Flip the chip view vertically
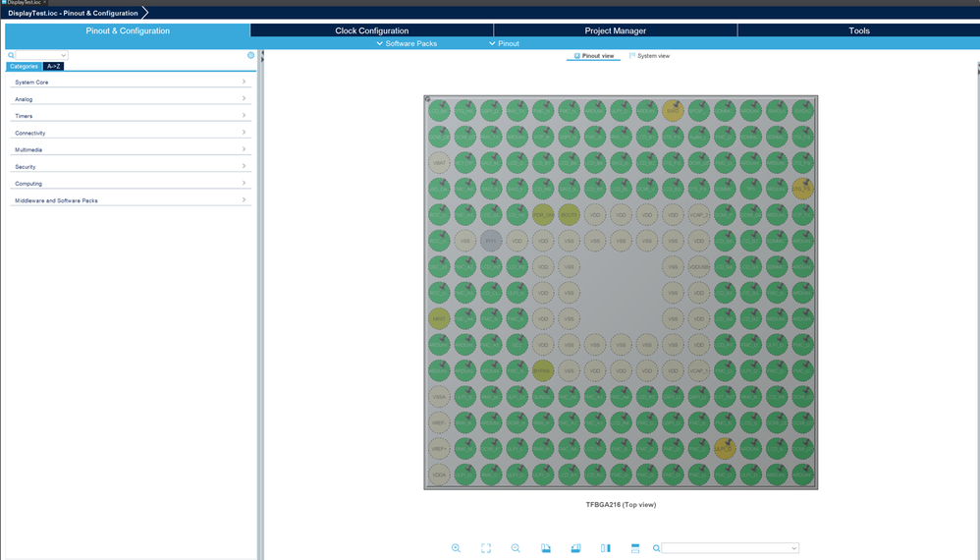 tap(635, 548)
